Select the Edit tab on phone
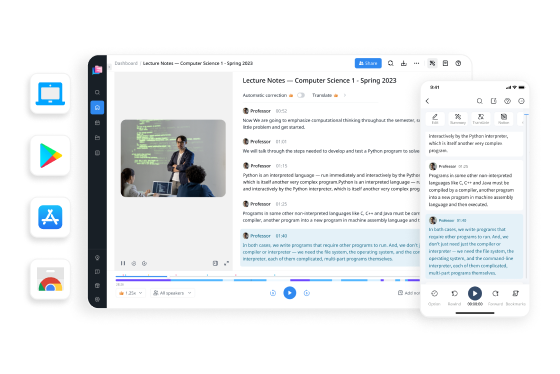This screenshot has height=374, width=560. [x=435, y=119]
